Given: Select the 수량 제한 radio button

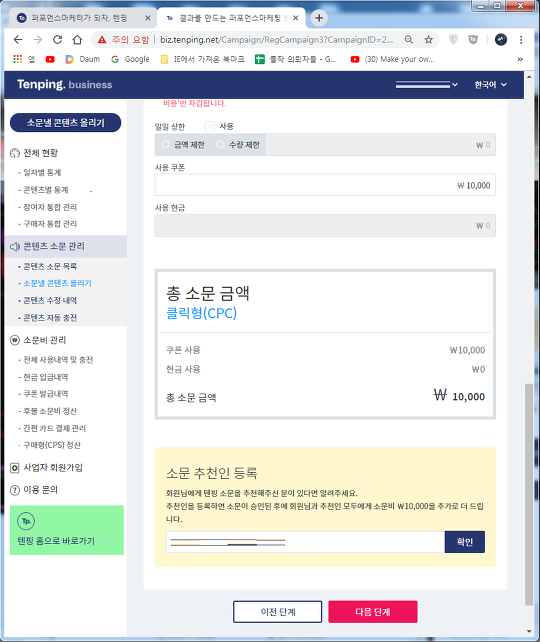Looking at the screenshot, I should (220, 145).
